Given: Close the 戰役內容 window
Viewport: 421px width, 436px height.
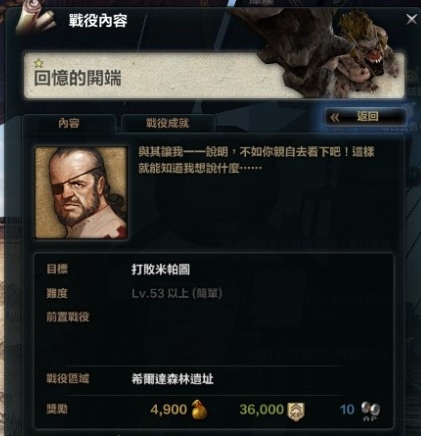Looking at the screenshot, I should tap(412, 19).
